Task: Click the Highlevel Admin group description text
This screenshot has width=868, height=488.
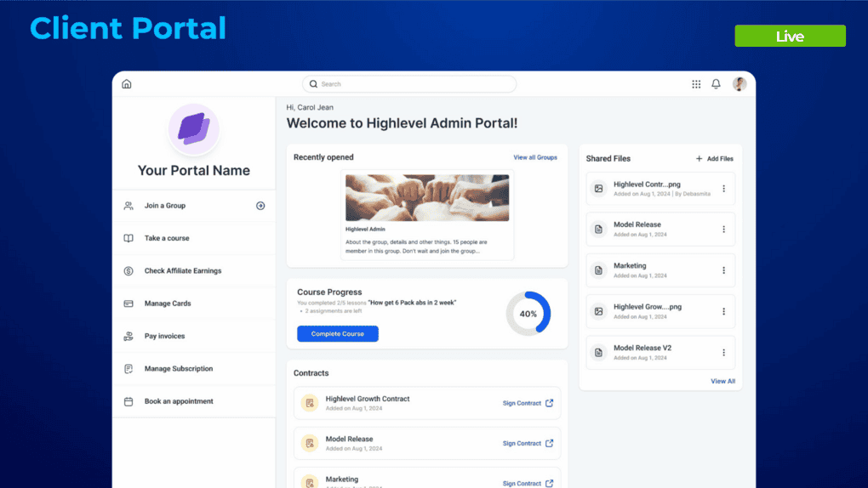Action: point(416,247)
